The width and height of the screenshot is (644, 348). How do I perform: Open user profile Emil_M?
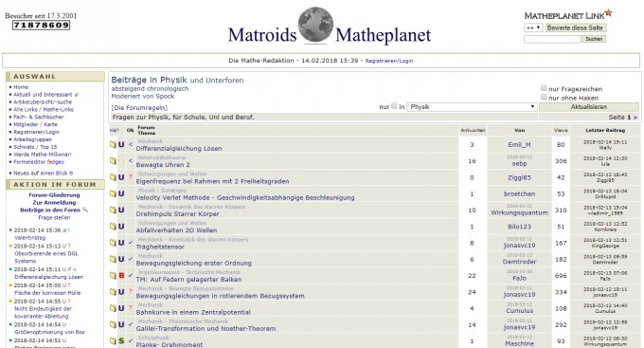519,145
